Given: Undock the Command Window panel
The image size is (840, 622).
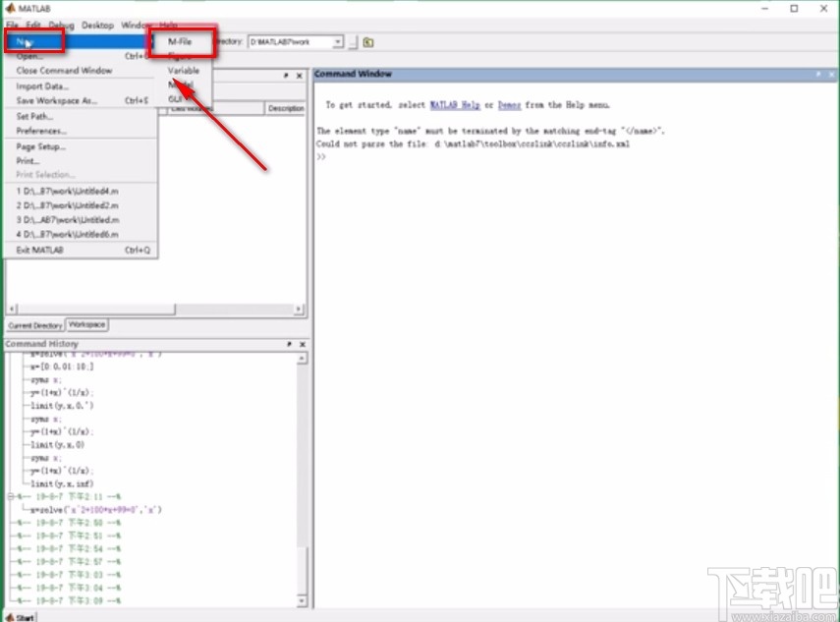Looking at the screenshot, I should pyautogui.click(x=817, y=75).
